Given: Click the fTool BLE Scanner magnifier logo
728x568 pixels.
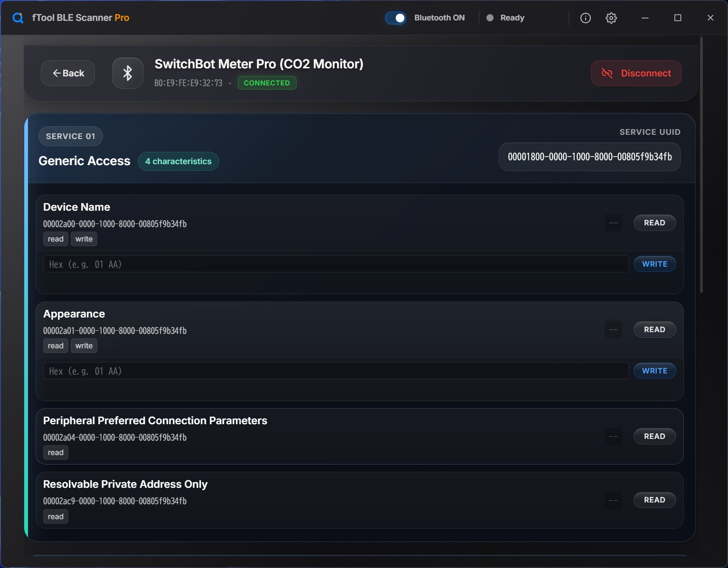Looking at the screenshot, I should tap(18, 18).
